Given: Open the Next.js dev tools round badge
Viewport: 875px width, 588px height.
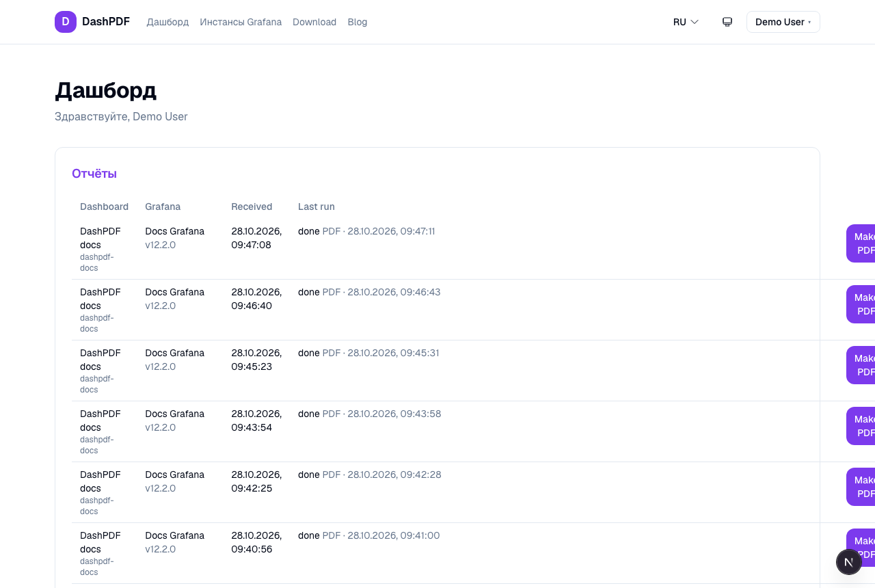Looking at the screenshot, I should [x=848, y=562].
